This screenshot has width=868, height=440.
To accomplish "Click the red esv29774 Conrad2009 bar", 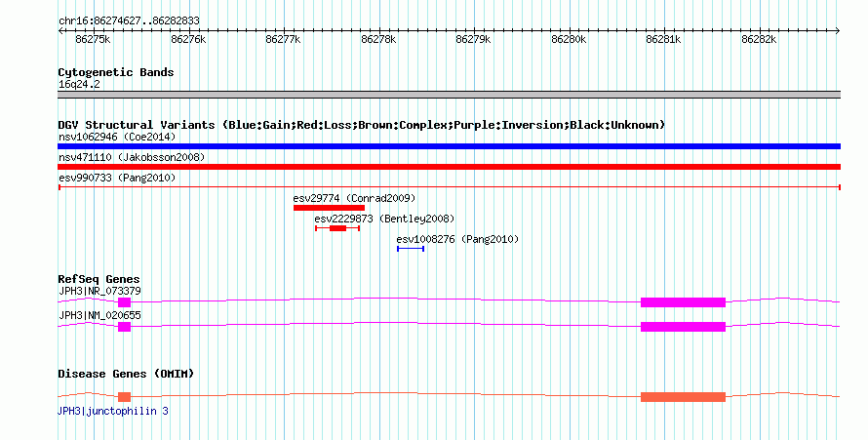I will tap(329, 208).
